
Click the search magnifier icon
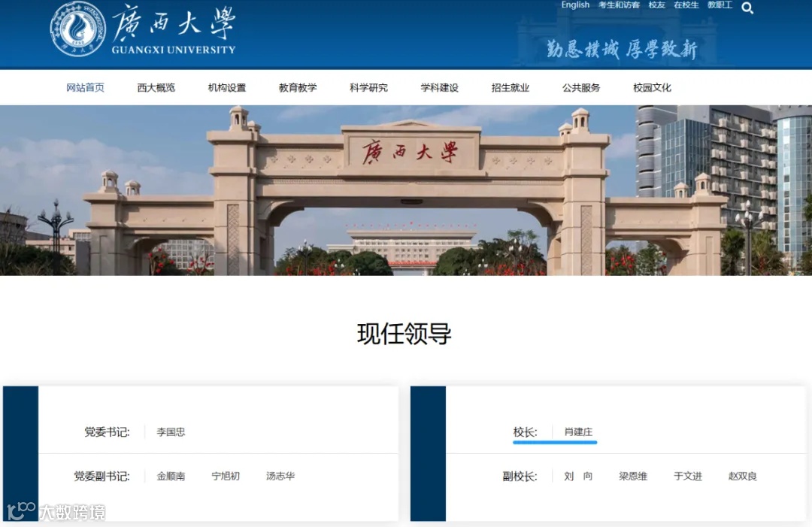[x=747, y=8]
